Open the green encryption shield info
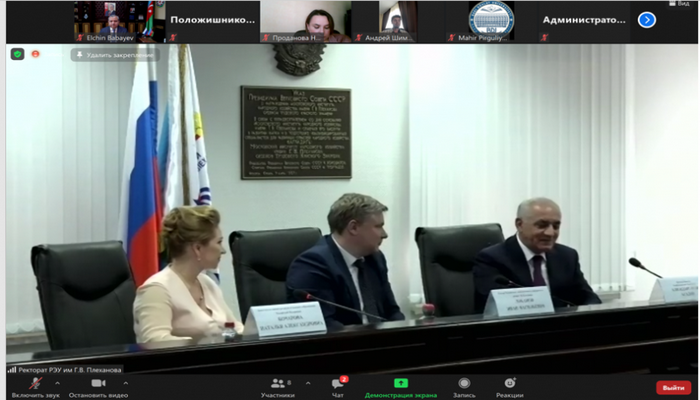Screen dimensions: 700x400 coord(18,54)
